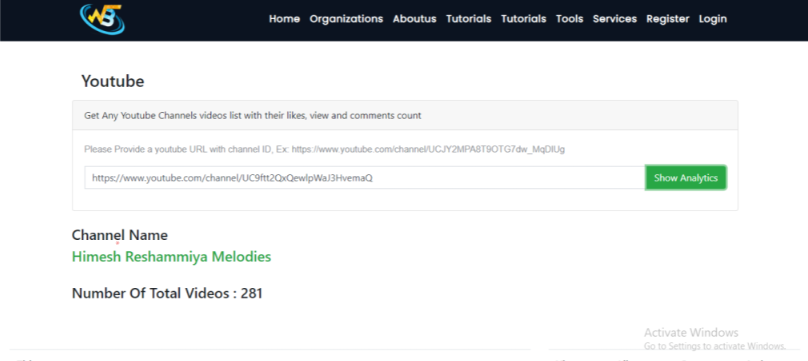Click the Himesh Reshammiya Melodies channel name

[x=172, y=256]
